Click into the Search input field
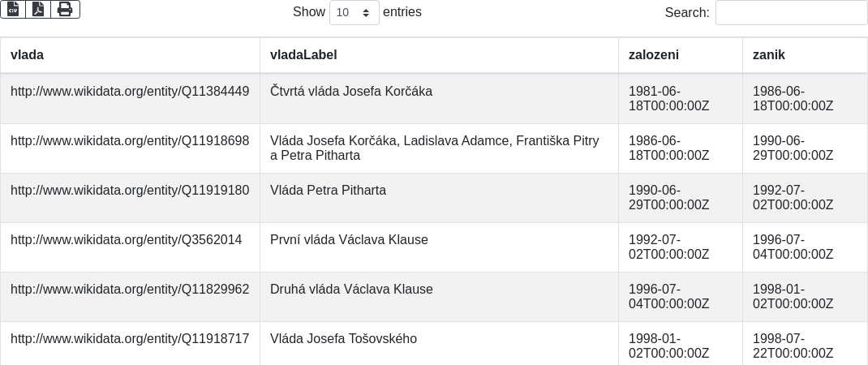The image size is (868, 365). 791,12
